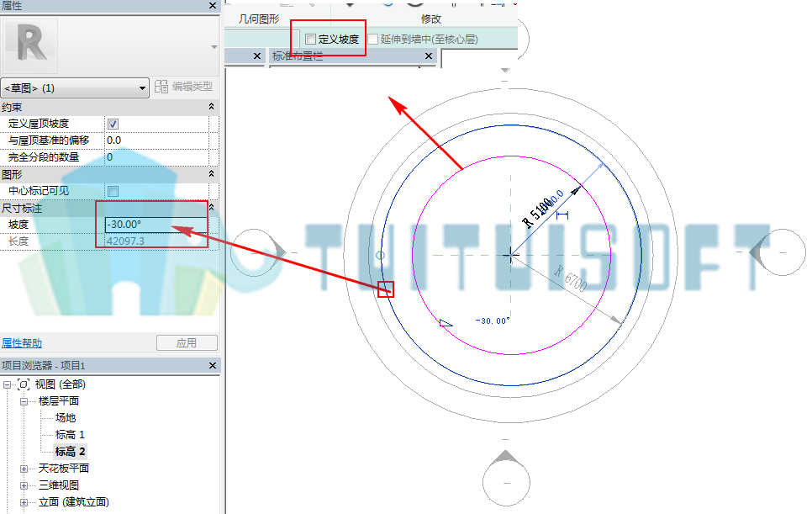Screen dimensions: 812x514
Task: Click the small blue drag circle on the sketch line
Action: [380, 256]
